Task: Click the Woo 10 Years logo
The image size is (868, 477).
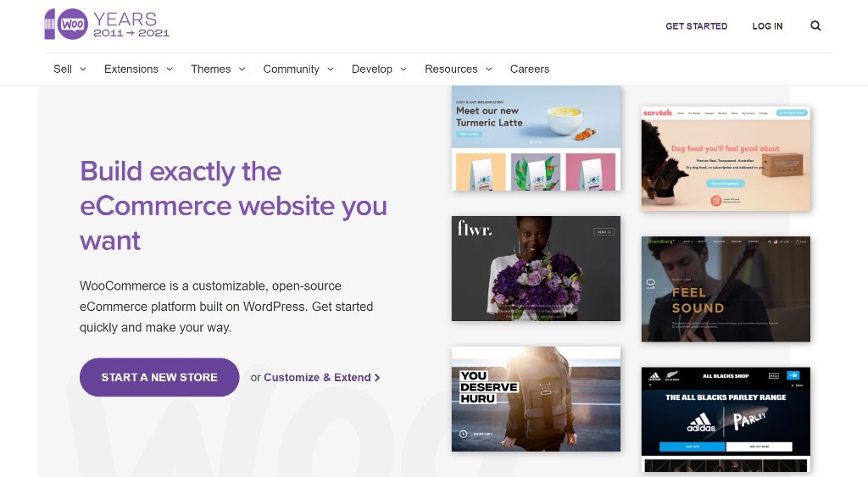Action: [107, 25]
